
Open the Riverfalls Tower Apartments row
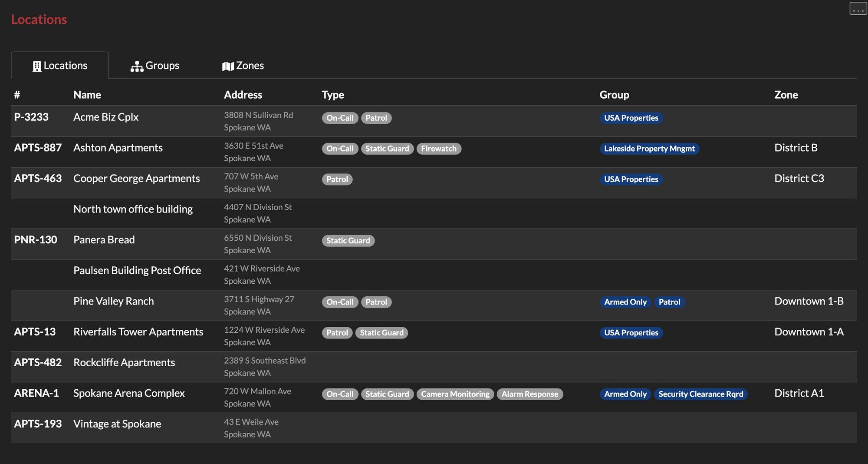click(138, 331)
